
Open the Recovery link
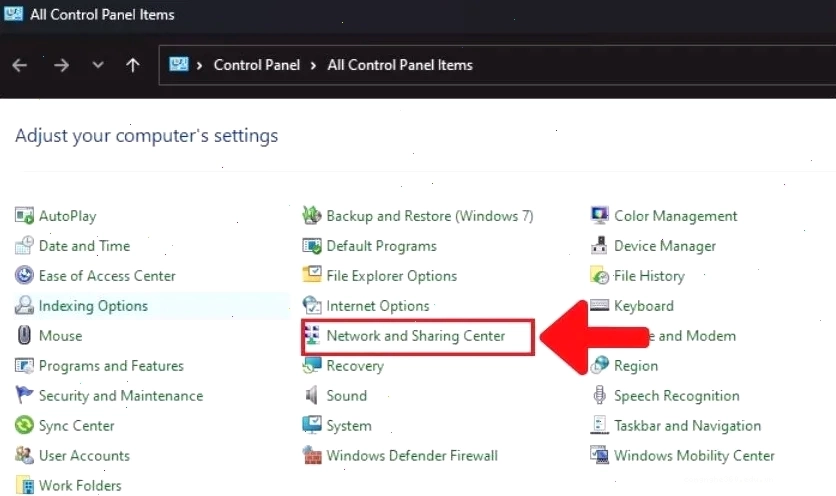[x=355, y=366]
